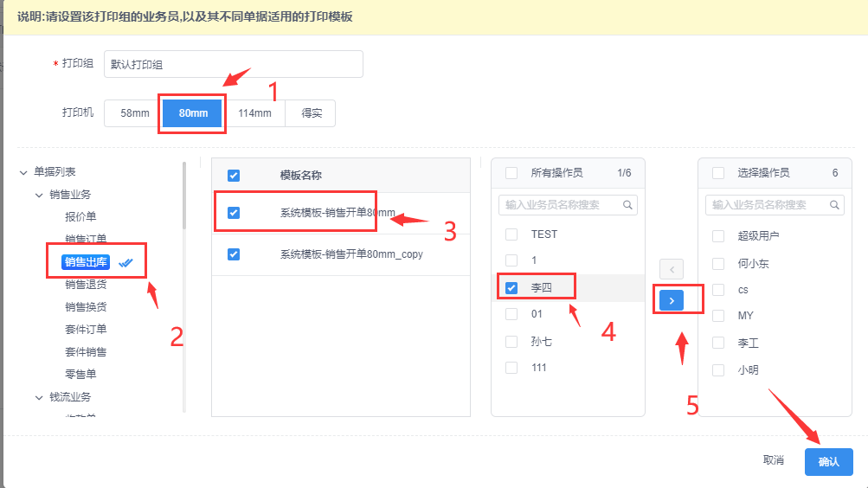
Task: Check the MY operator checkbox
Action: coord(718,315)
